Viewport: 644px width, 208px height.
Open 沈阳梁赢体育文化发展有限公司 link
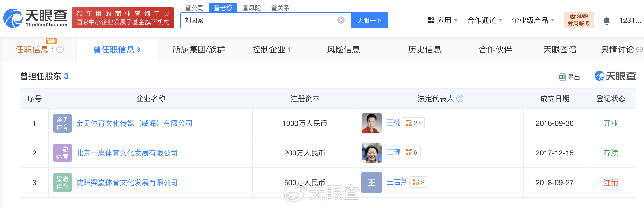[127, 183]
